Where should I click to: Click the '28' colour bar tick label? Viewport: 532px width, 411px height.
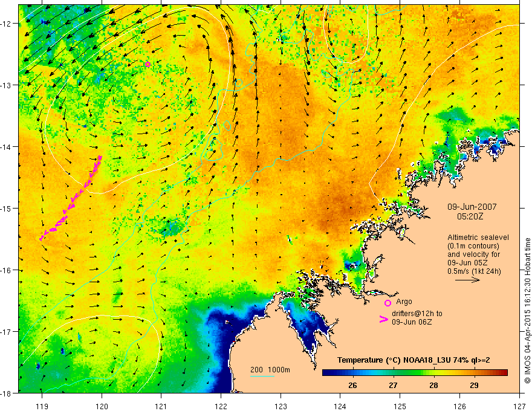click(433, 385)
